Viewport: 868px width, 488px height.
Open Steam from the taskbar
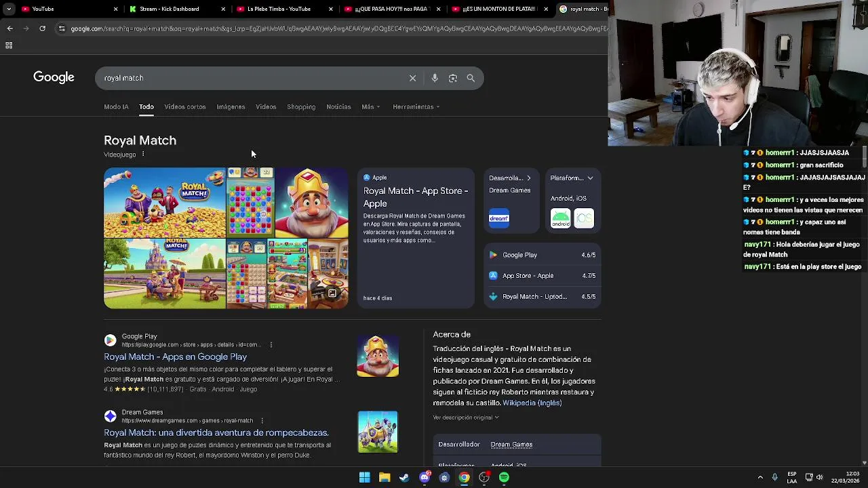(404, 477)
